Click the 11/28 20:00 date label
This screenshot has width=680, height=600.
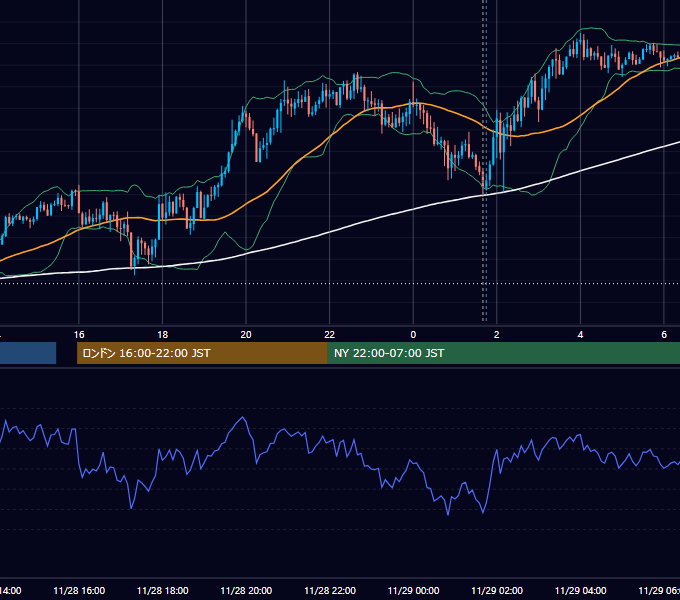tap(246, 590)
